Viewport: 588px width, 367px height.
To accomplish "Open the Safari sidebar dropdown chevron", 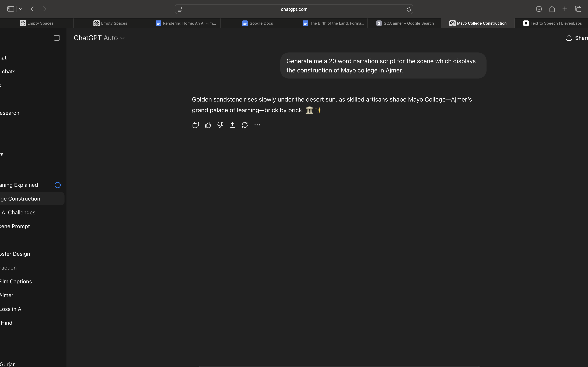I will click(x=20, y=9).
